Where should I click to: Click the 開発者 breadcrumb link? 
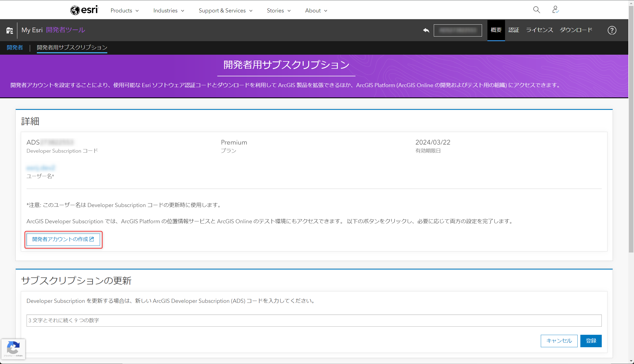15,48
